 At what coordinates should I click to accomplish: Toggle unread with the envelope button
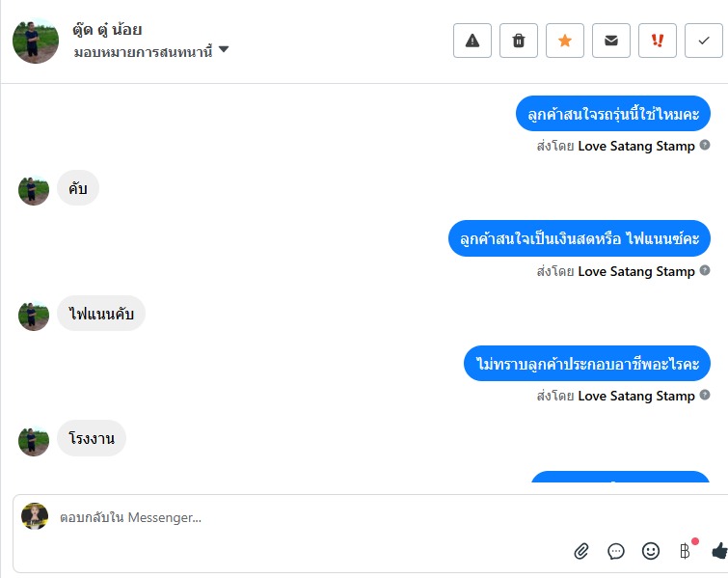click(611, 41)
